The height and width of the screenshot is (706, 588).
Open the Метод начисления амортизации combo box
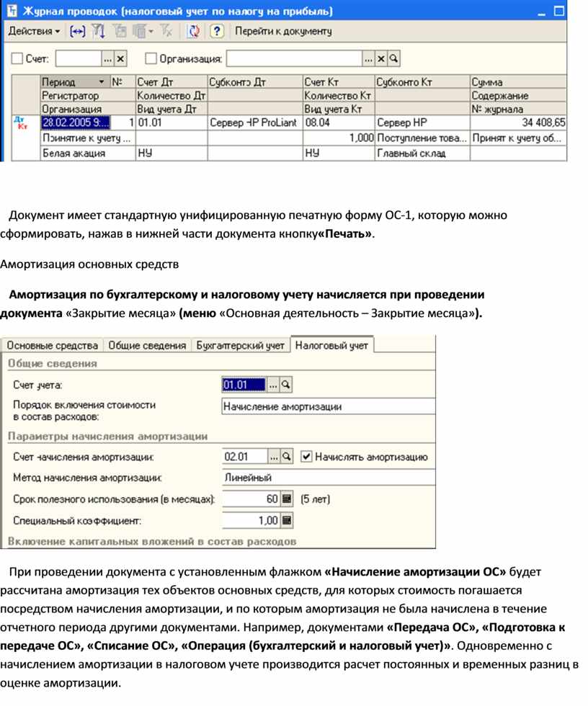328,477
